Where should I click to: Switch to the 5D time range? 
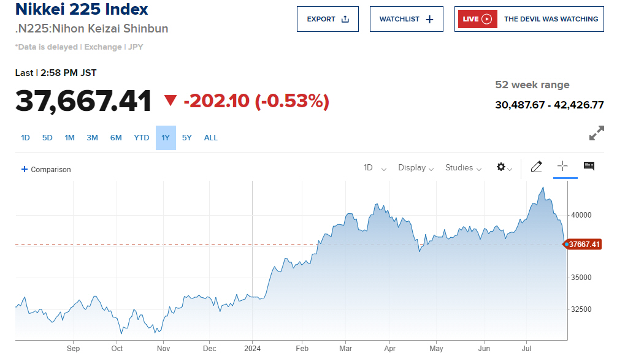point(47,138)
